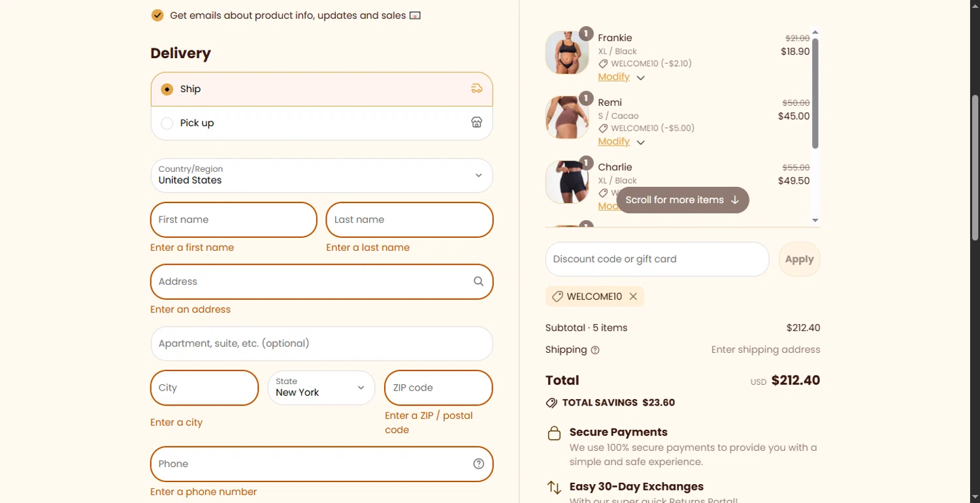
Task: Click the 'Subtotal · 5 items' text
Action: (x=586, y=328)
